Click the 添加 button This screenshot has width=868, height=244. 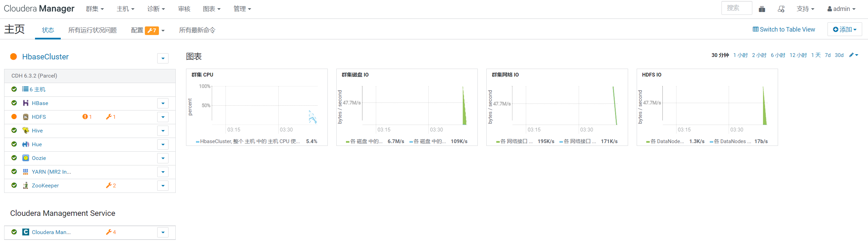(845, 30)
